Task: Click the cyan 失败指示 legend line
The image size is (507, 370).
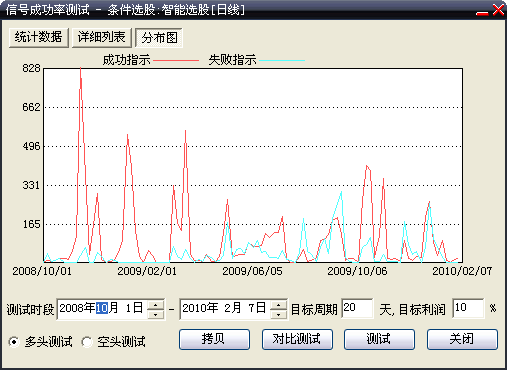Action: coord(282,61)
